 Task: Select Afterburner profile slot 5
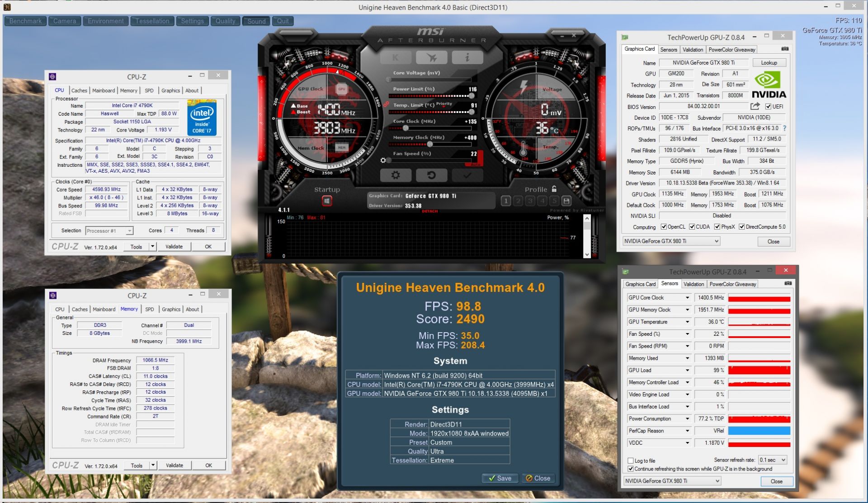click(554, 201)
